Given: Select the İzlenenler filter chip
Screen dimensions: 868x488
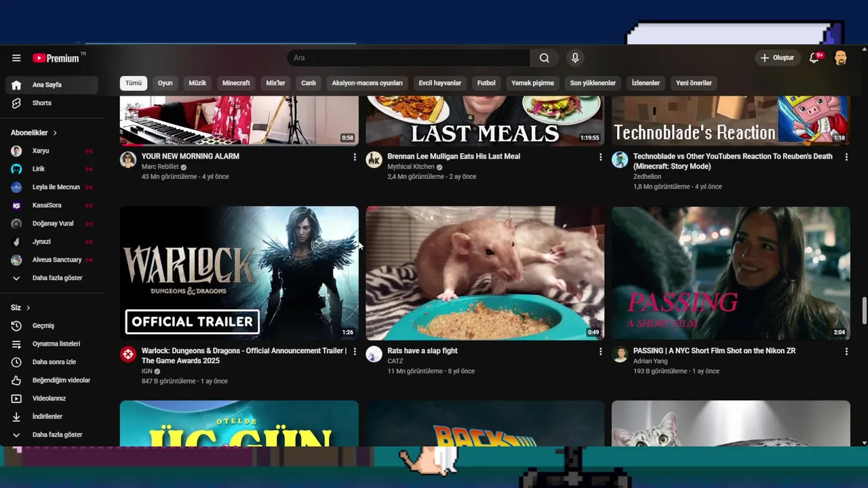Looking at the screenshot, I should pyautogui.click(x=646, y=83).
